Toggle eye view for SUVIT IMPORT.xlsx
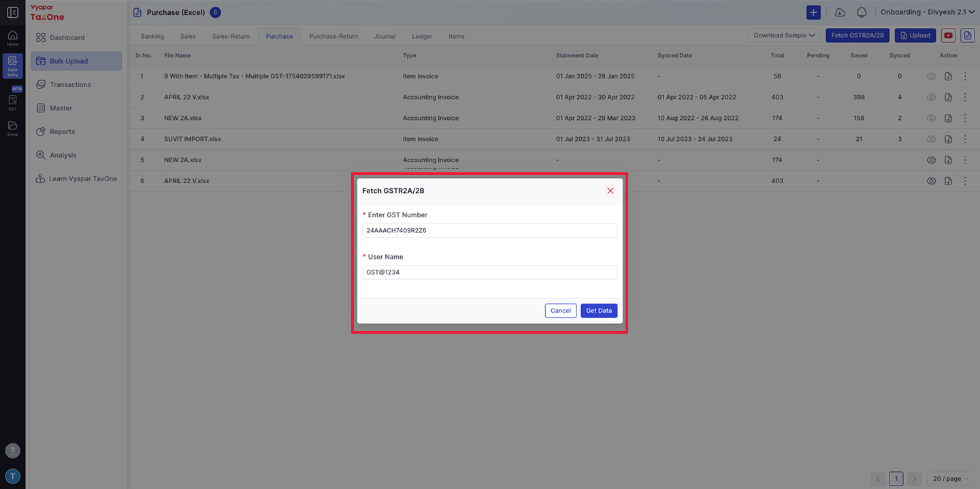 pos(931,139)
